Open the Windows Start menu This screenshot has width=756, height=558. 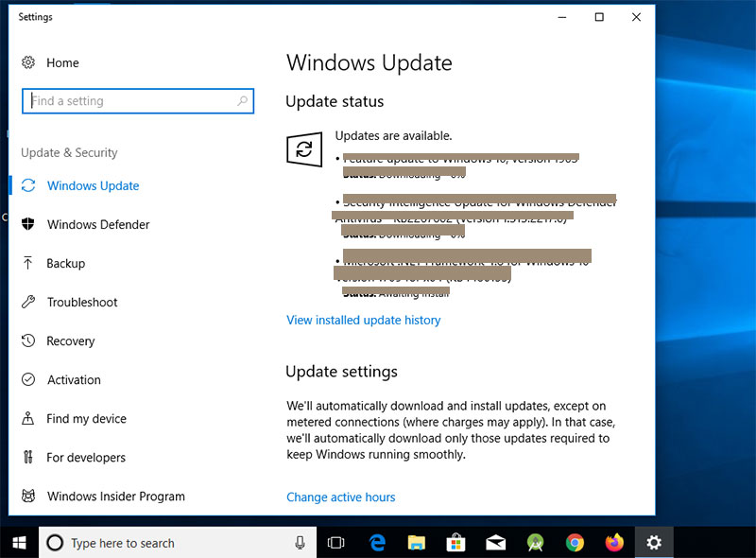click(x=19, y=543)
